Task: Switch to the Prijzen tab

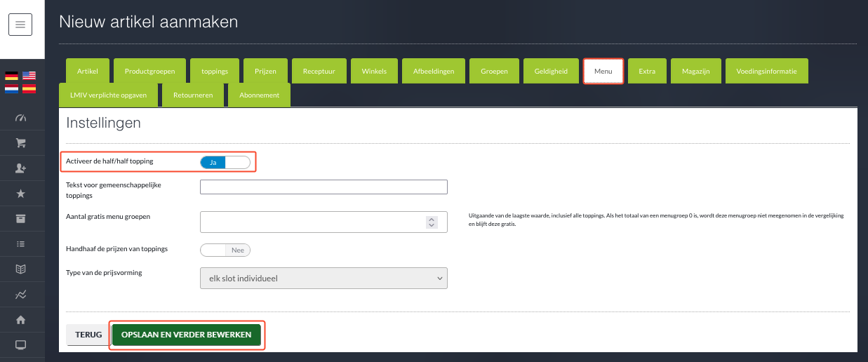Action: [265, 72]
